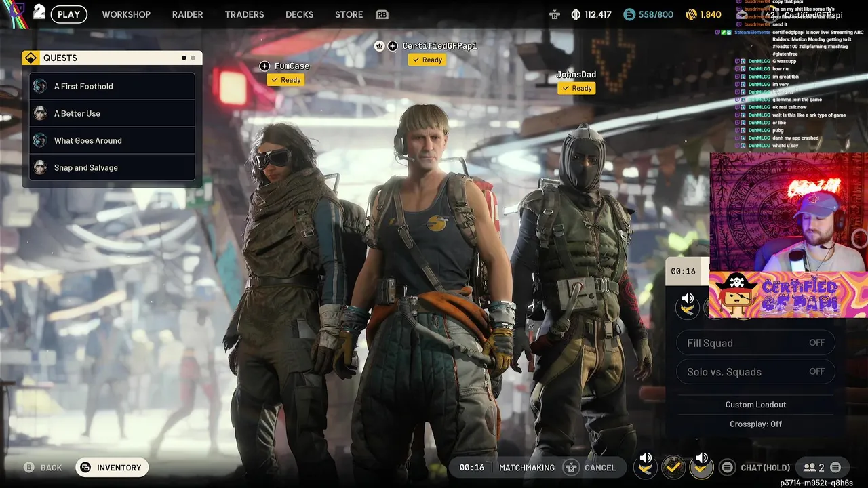Click the R-stick icon beside CANCEL
This screenshot has height=488, width=868.
572,468
